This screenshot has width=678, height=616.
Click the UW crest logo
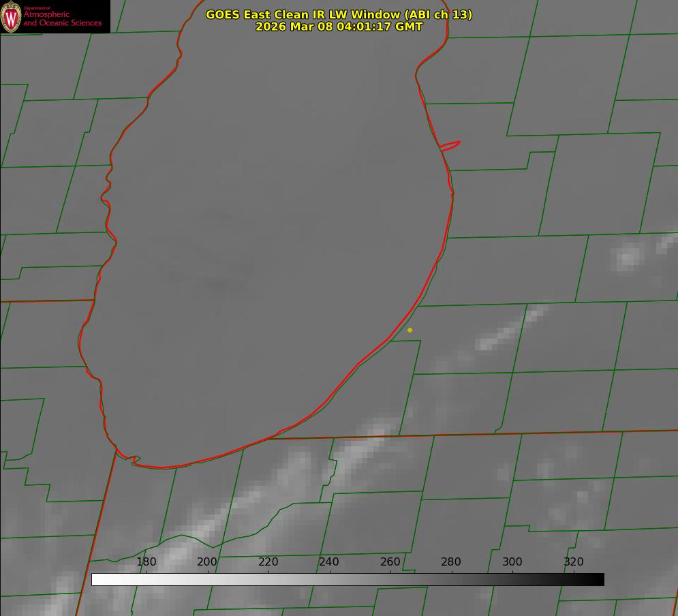[11, 16]
